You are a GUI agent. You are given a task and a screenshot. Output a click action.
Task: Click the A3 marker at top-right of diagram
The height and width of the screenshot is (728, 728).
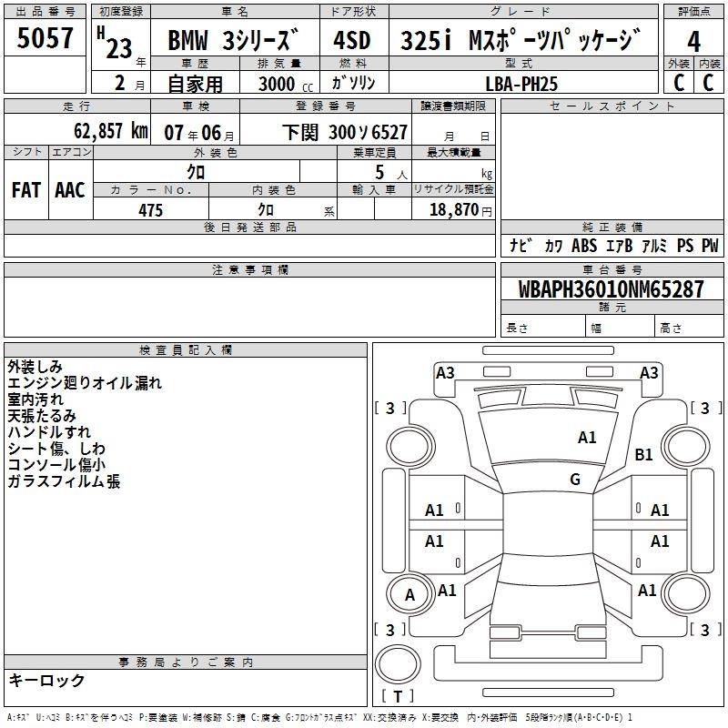click(x=649, y=372)
